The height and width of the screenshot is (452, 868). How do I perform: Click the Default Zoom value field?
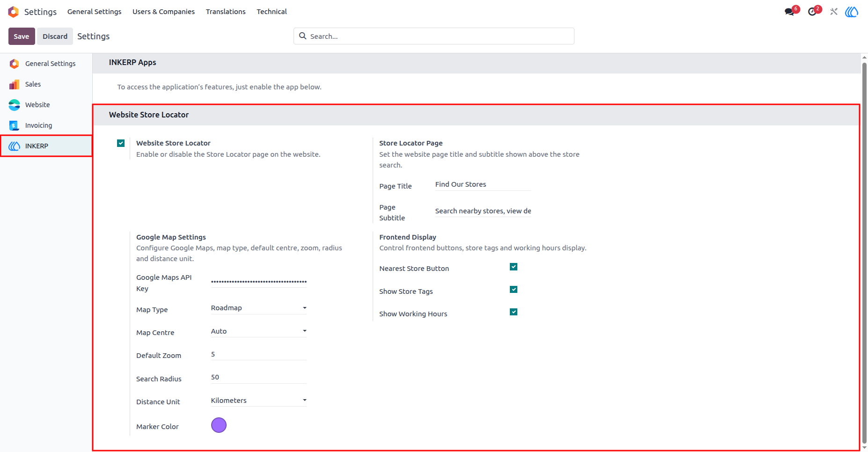pos(259,354)
